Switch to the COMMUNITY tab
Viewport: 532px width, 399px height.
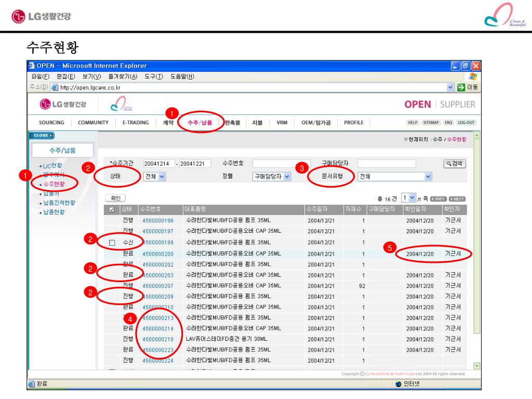[94, 123]
